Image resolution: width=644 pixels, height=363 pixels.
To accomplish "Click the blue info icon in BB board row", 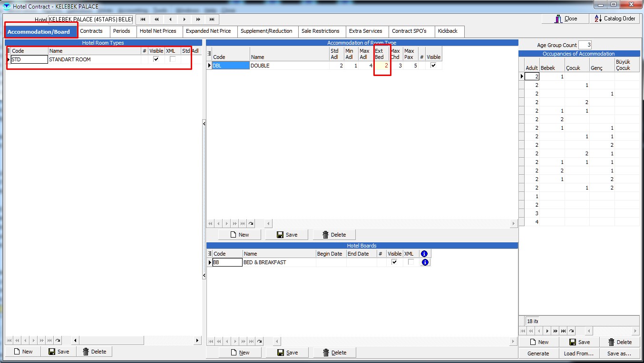I will point(425,262).
